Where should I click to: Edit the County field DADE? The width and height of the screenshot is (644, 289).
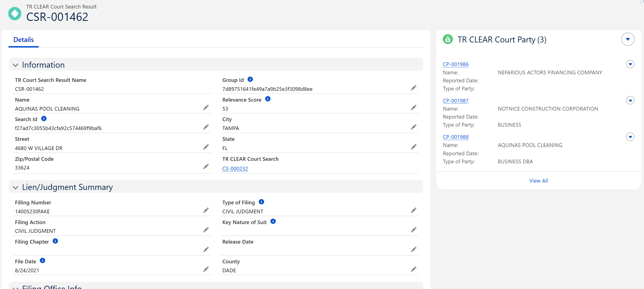click(x=414, y=269)
